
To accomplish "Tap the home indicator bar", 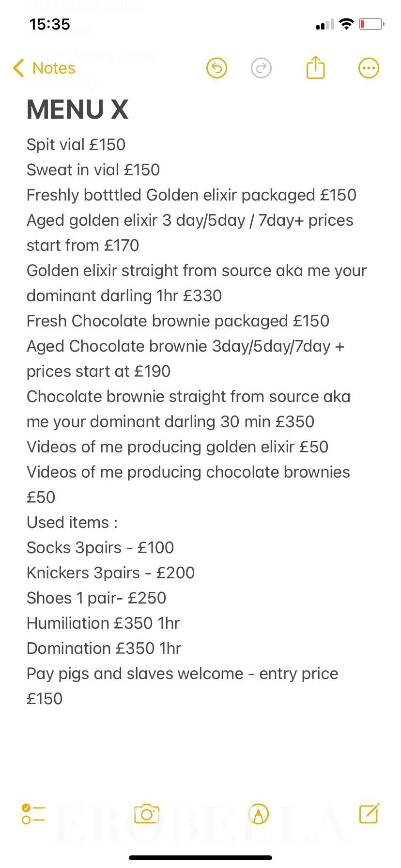I will tap(200, 858).
